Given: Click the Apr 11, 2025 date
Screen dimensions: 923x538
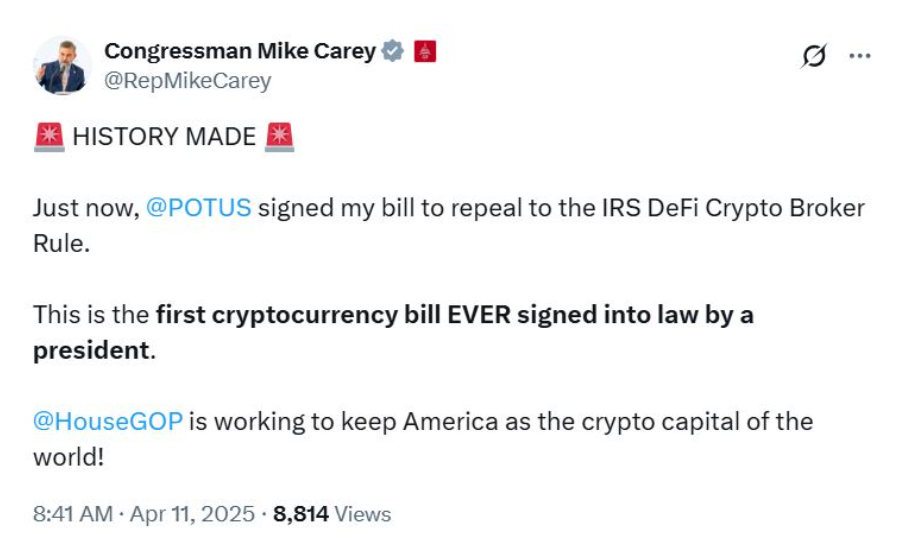Looking at the screenshot, I should [191, 514].
